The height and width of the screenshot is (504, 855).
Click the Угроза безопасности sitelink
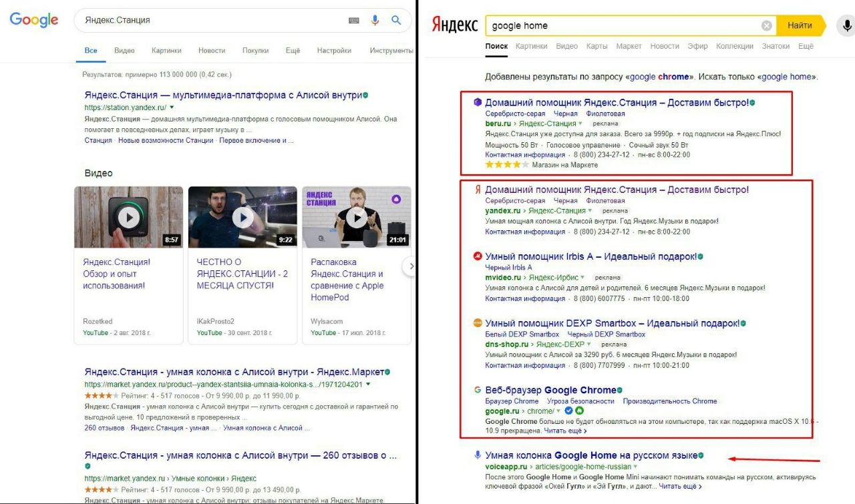pyautogui.click(x=580, y=401)
